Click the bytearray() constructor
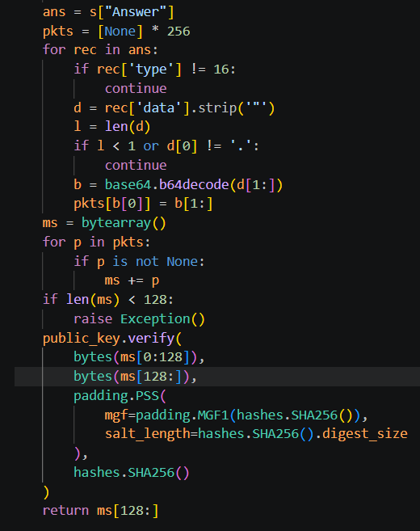Image resolution: width=420 pixels, height=531 pixels. pos(124,223)
